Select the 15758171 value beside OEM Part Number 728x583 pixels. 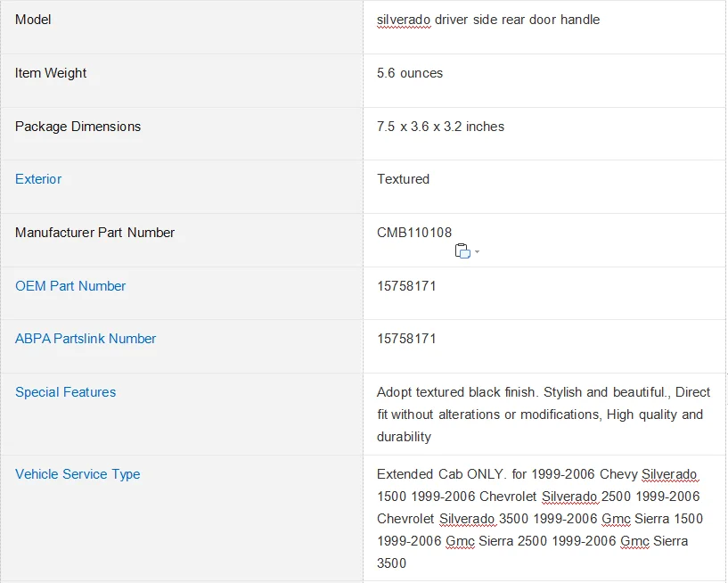[x=406, y=285]
